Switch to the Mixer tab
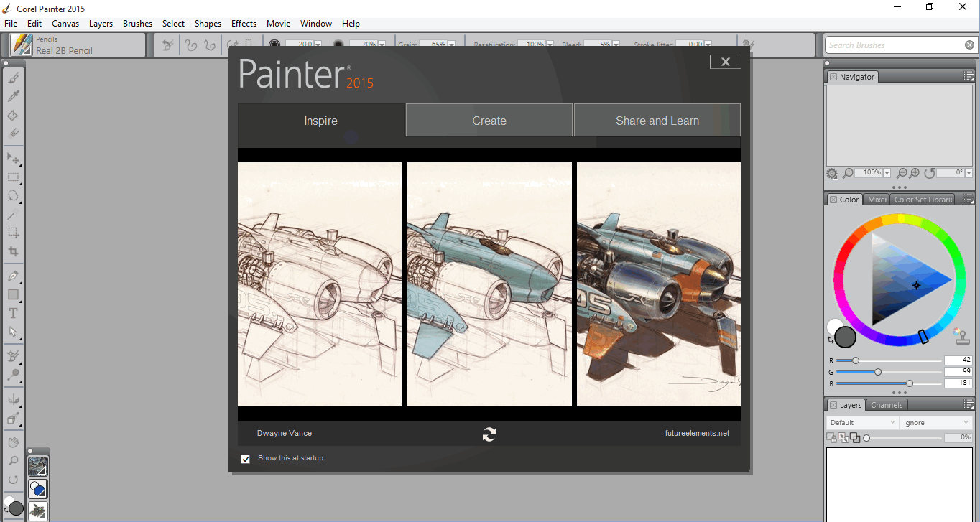This screenshot has width=980, height=522. pyautogui.click(x=877, y=200)
